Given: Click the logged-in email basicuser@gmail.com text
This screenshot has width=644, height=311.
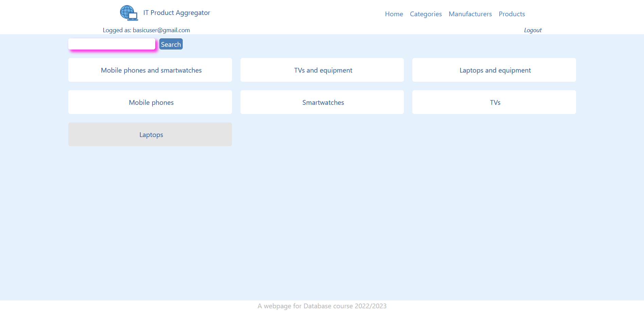Looking at the screenshot, I should 161,30.
